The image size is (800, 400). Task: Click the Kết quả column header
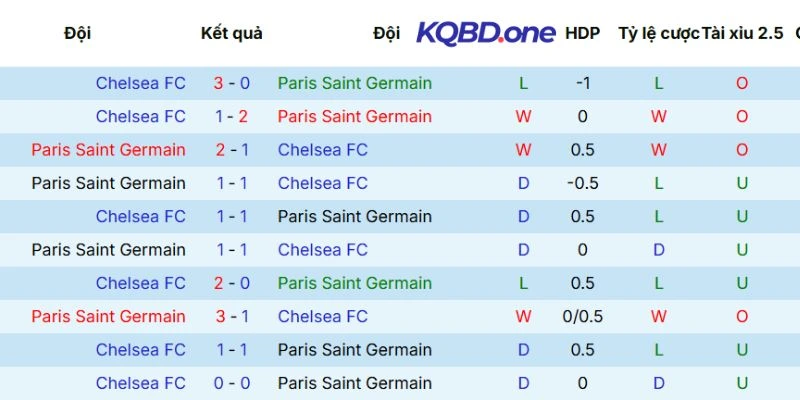[x=231, y=33]
